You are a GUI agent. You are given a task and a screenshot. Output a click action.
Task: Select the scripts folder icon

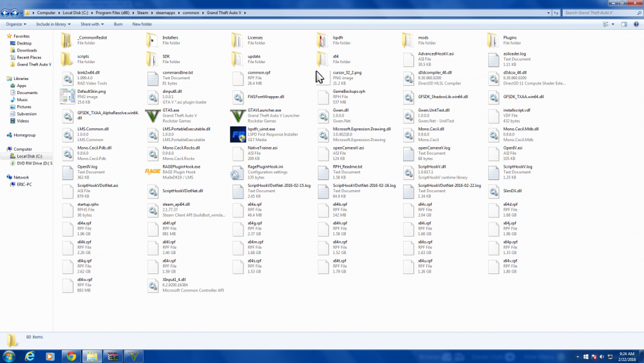click(66, 59)
